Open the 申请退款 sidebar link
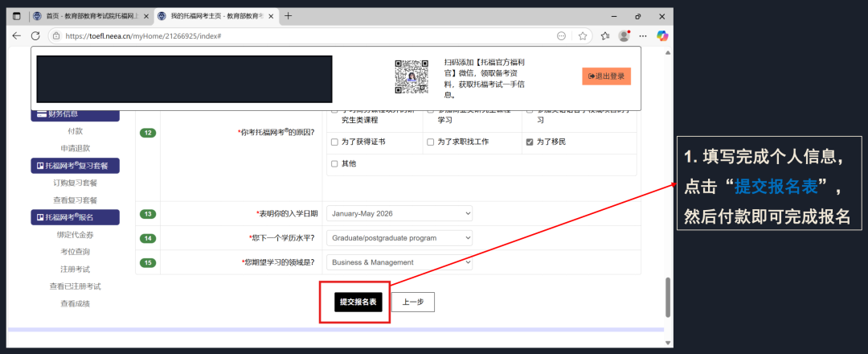Viewport: 868px width, 354px height. (x=76, y=149)
